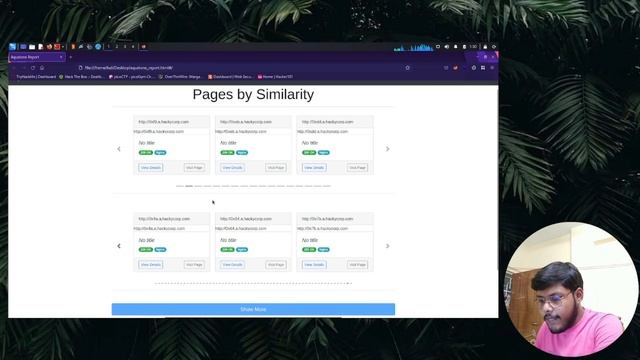Open the Hack The Box bookmark
Image resolution: width=640 pixels, height=360 pixels.
[82, 77]
